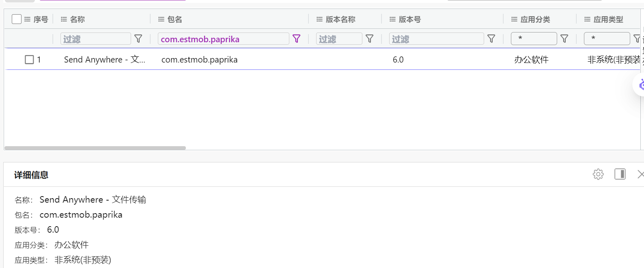Image resolution: width=644 pixels, height=268 pixels.
Task: Open filter funnel for 版本名称 column
Action: coord(370,39)
